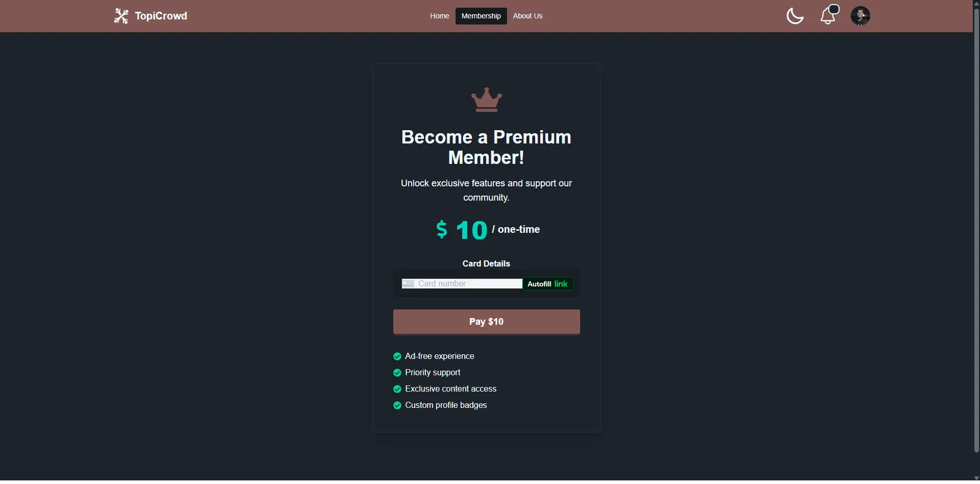This screenshot has height=484, width=980.
Task: Click the scrollbar up arrow
Action: 976,4
